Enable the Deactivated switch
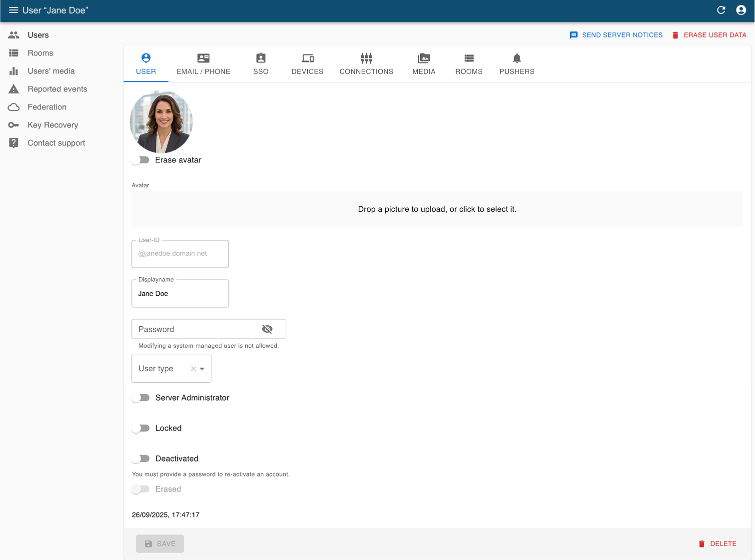 tap(140, 459)
